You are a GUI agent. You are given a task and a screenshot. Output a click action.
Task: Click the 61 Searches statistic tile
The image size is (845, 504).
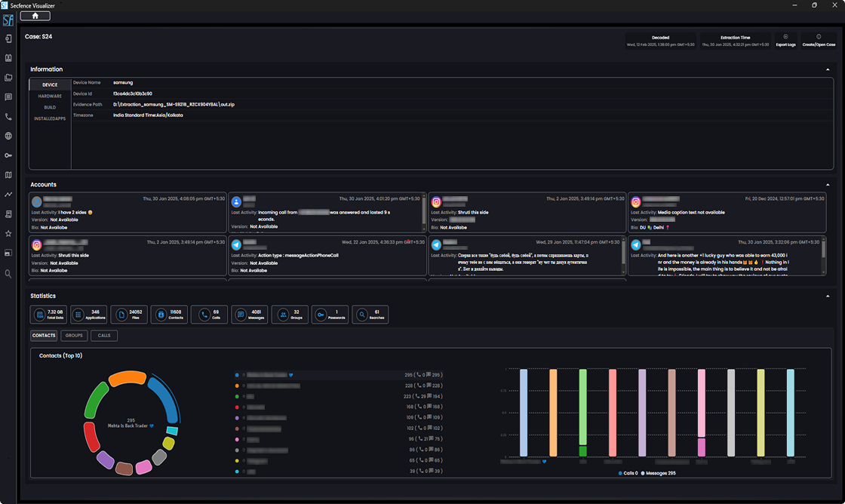370,315
